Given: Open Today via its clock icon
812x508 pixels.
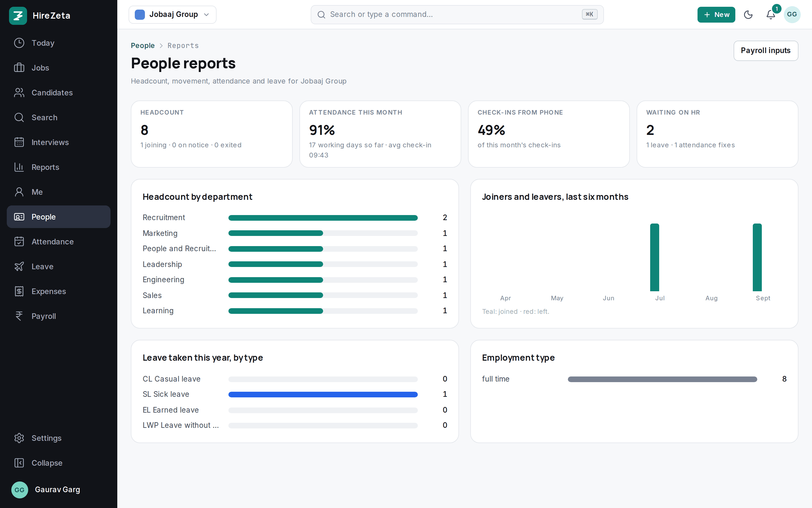Looking at the screenshot, I should [x=19, y=43].
